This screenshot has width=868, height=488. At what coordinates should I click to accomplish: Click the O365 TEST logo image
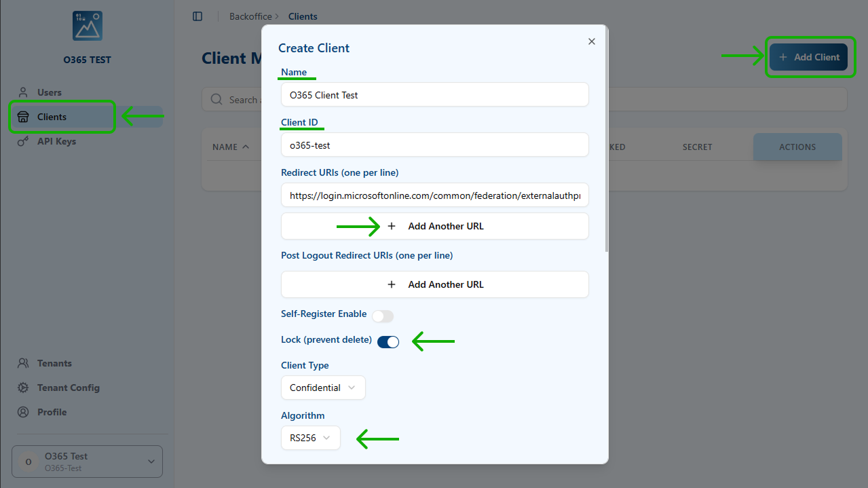coord(87,26)
